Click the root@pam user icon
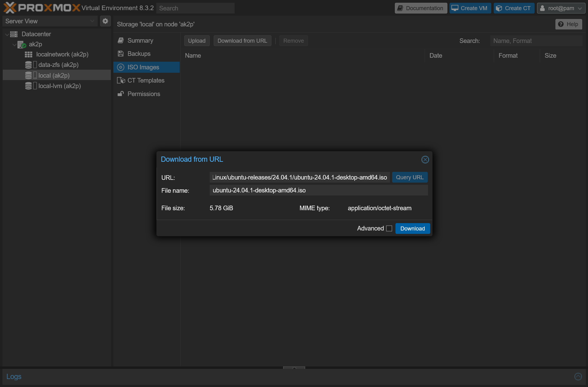The height and width of the screenshot is (387, 588). point(543,8)
